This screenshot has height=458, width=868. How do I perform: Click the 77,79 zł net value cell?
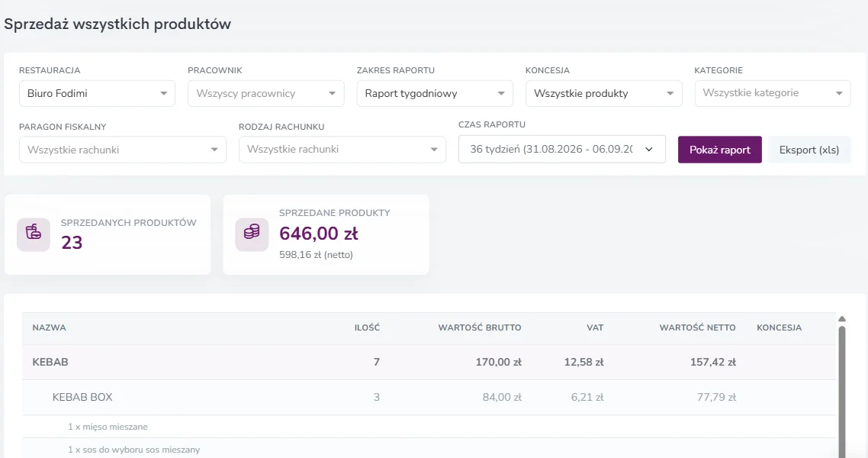coord(716,397)
